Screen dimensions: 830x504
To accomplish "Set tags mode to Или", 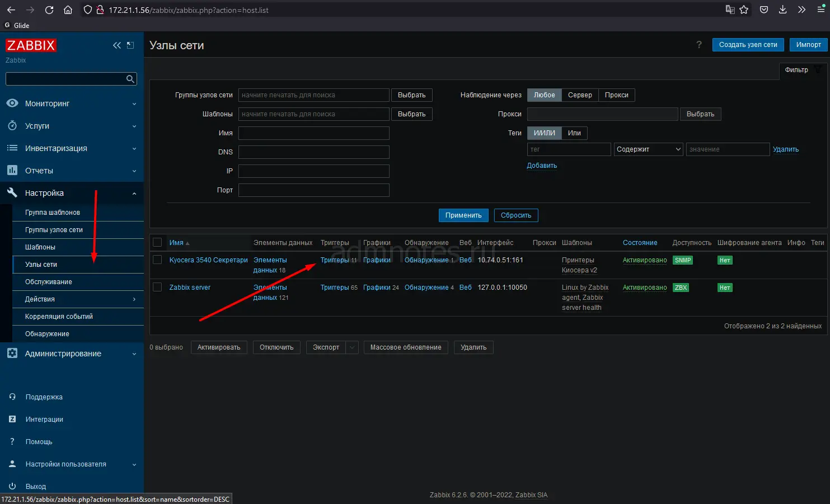I will click(574, 133).
